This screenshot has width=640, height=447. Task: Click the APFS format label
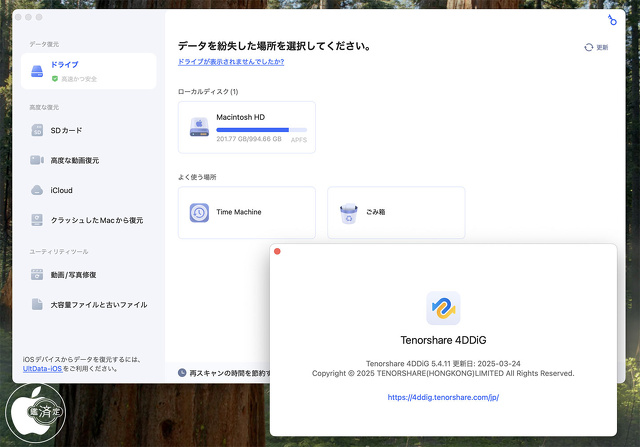pyautogui.click(x=299, y=140)
